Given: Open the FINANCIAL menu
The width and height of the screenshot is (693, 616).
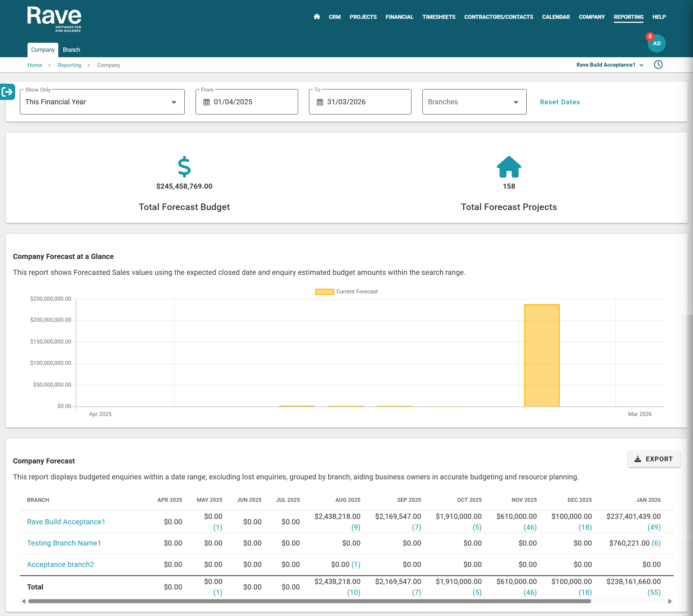Looking at the screenshot, I should 399,17.
